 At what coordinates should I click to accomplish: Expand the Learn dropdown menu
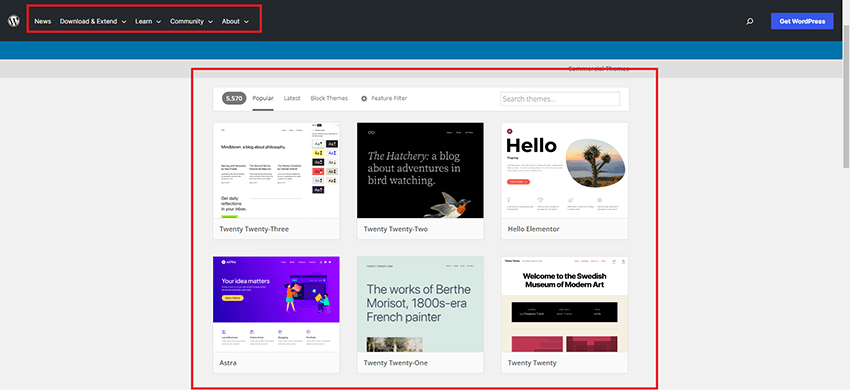148,22
